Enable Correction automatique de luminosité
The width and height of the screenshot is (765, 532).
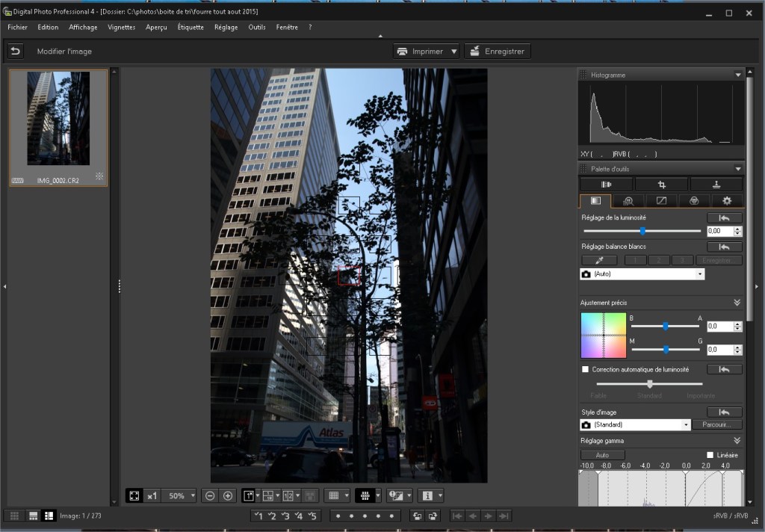click(x=586, y=368)
